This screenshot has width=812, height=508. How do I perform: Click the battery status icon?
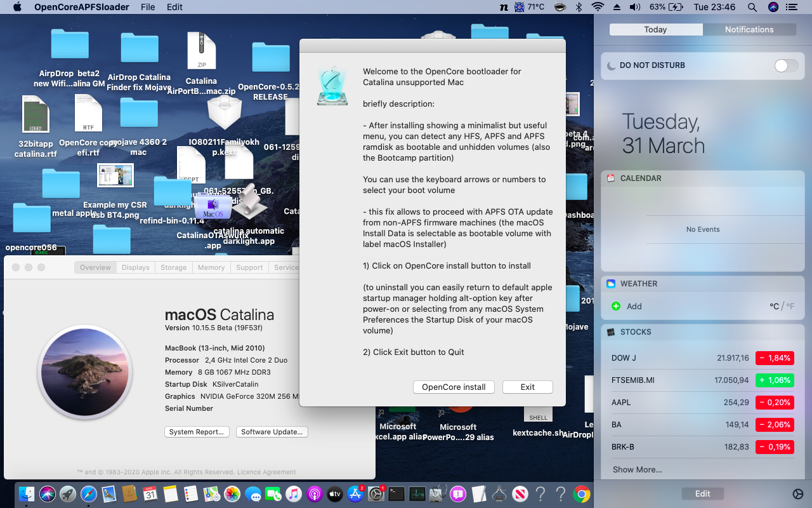[676, 7]
